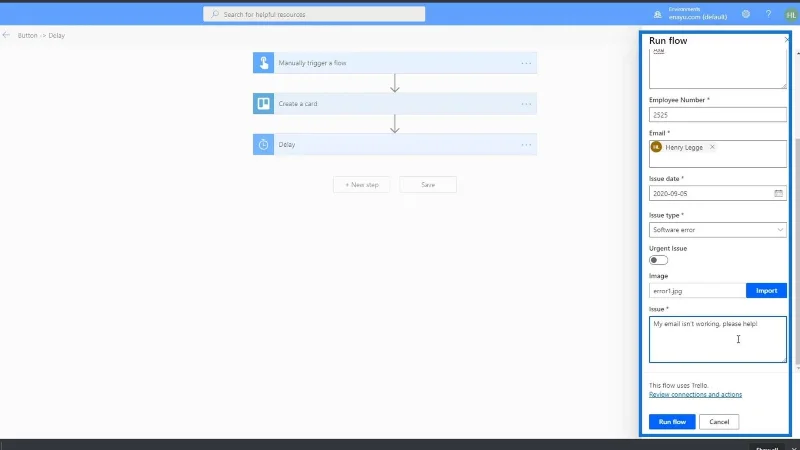Click the Employee Number input field
This screenshot has width=800, height=450.
[718, 115]
